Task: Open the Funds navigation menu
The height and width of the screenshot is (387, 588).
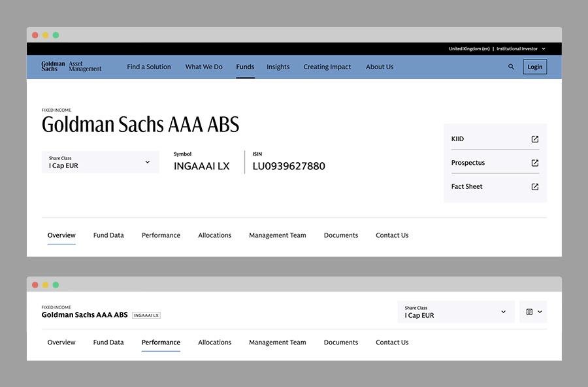Action: coord(245,67)
